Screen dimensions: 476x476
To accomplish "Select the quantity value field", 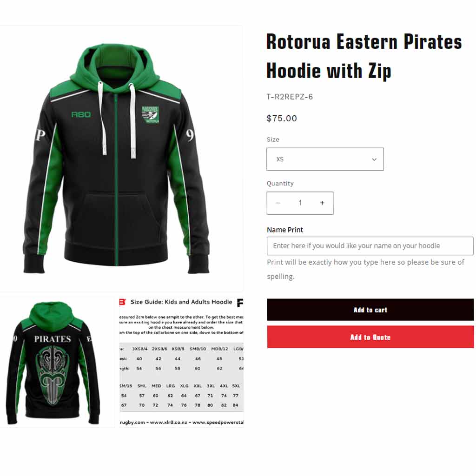I will pos(300,203).
